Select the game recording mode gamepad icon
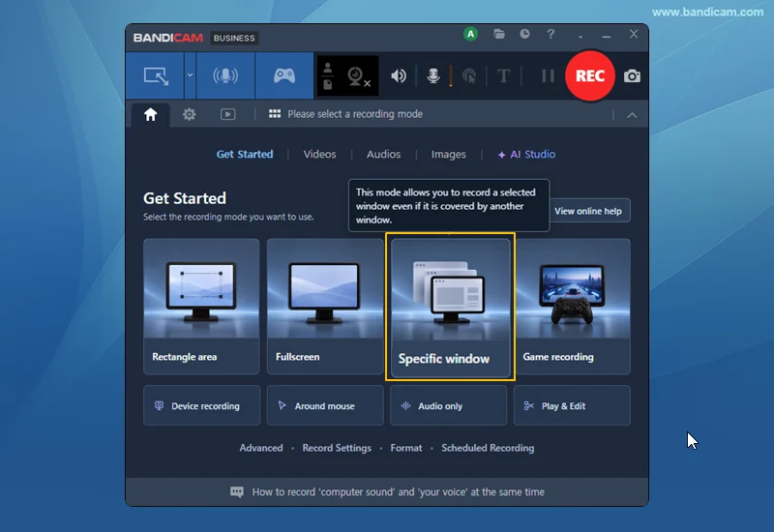Image resolution: width=774 pixels, height=532 pixels. (x=284, y=76)
